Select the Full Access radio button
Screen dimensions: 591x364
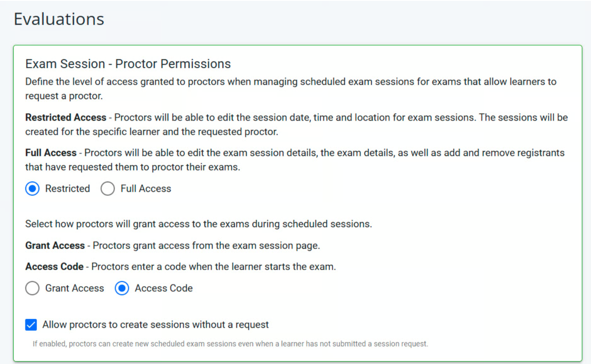(107, 189)
